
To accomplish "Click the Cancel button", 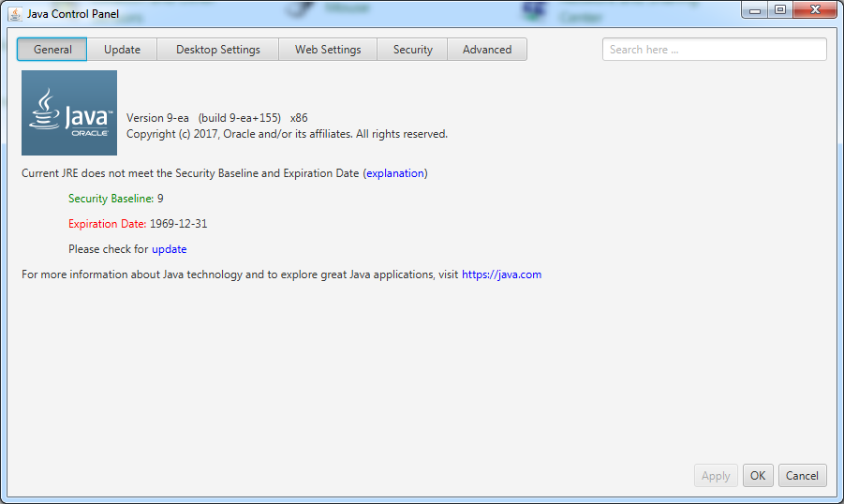I will click(802, 476).
